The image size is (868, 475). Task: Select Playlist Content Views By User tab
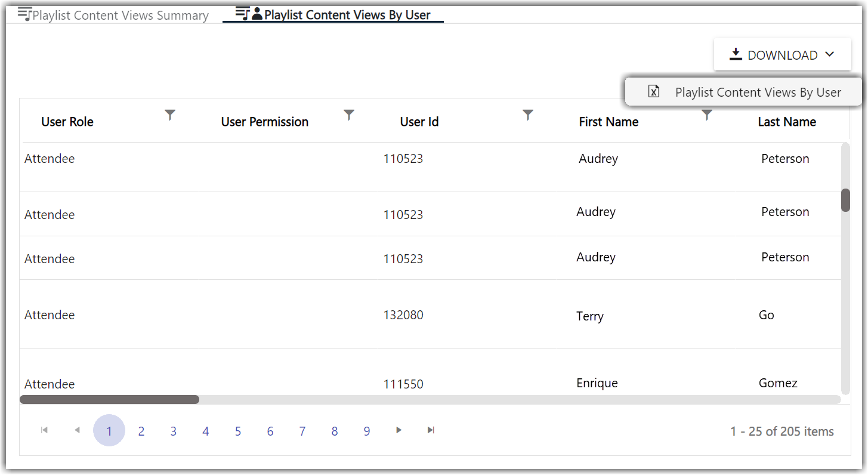pos(333,15)
